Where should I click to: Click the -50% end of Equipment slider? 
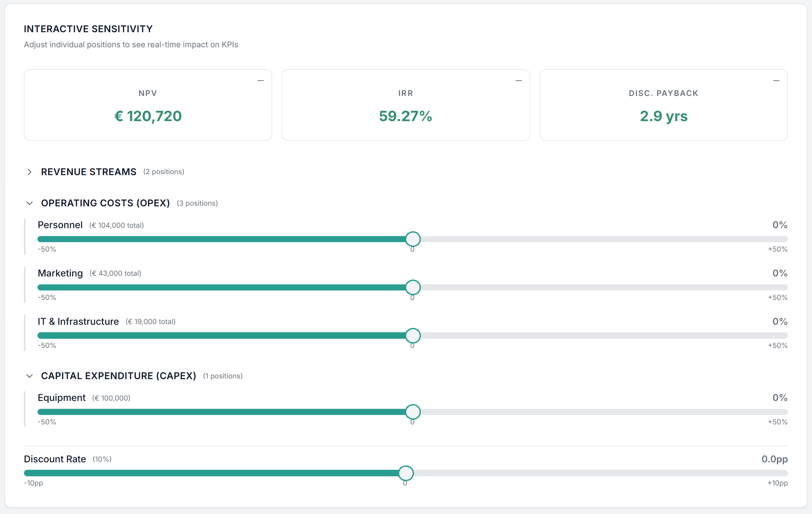[47, 422]
